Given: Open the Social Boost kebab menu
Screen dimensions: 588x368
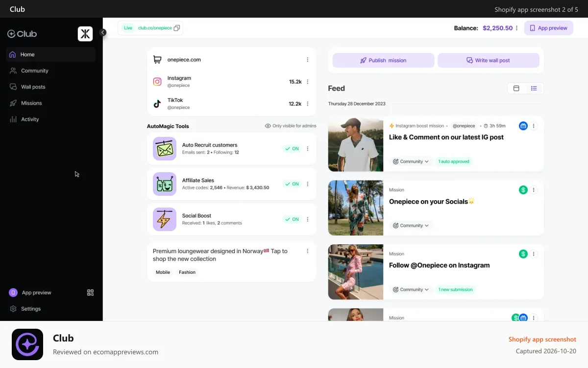Looking at the screenshot, I should [x=308, y=219].
